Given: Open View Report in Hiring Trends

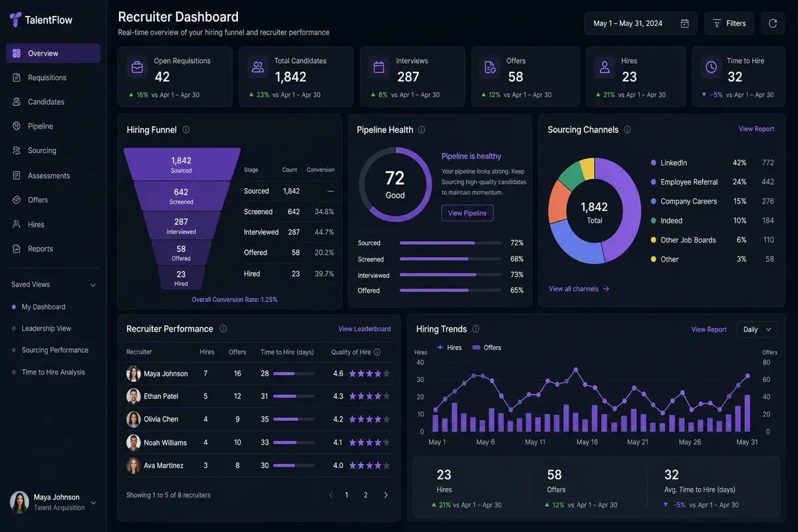Looking at the screenshot, I should 709,330.
